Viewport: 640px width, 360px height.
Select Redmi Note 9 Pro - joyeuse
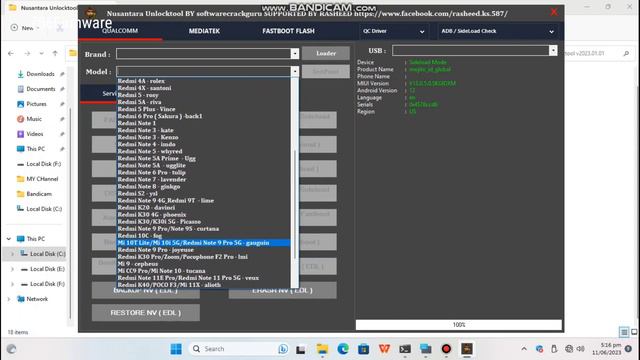click(x=156, y=250)
